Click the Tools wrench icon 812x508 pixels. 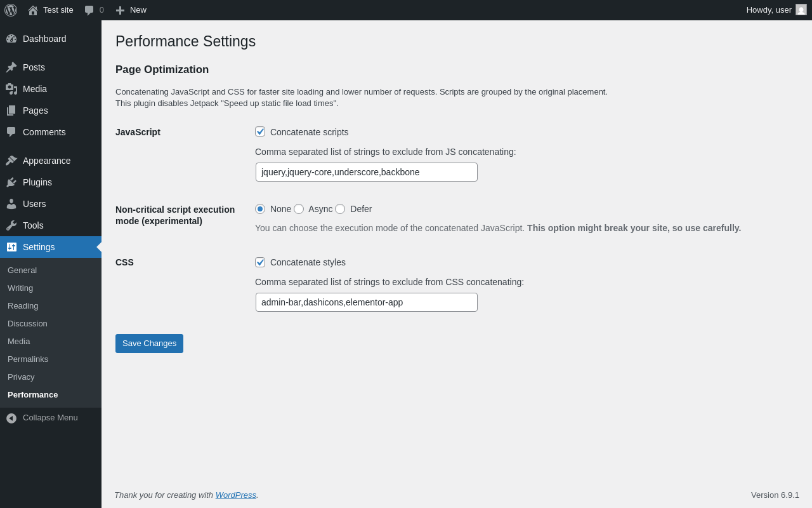click(x=11, y=225)
